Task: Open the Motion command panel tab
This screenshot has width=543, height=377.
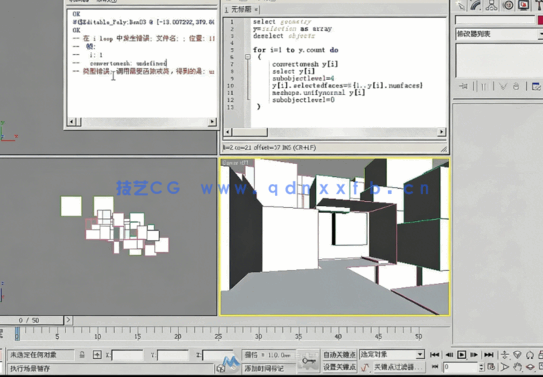Action: point(508,5)
